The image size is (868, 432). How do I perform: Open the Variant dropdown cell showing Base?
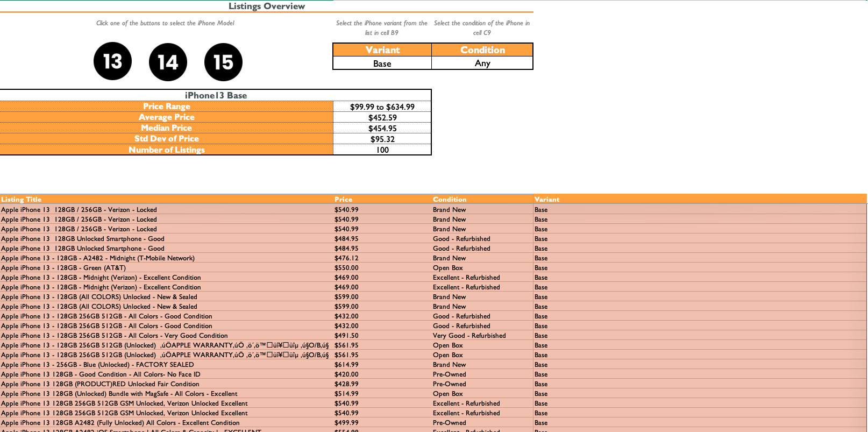(382, 63)
